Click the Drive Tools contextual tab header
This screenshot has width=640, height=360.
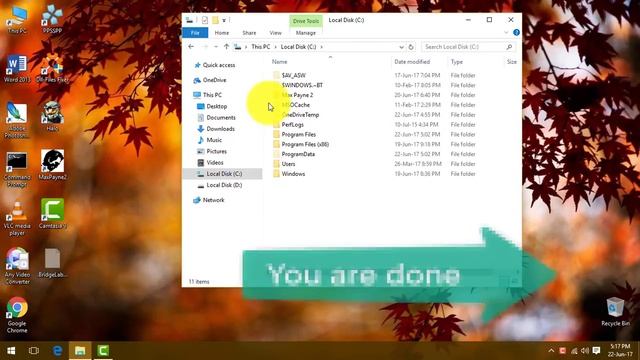306,21
